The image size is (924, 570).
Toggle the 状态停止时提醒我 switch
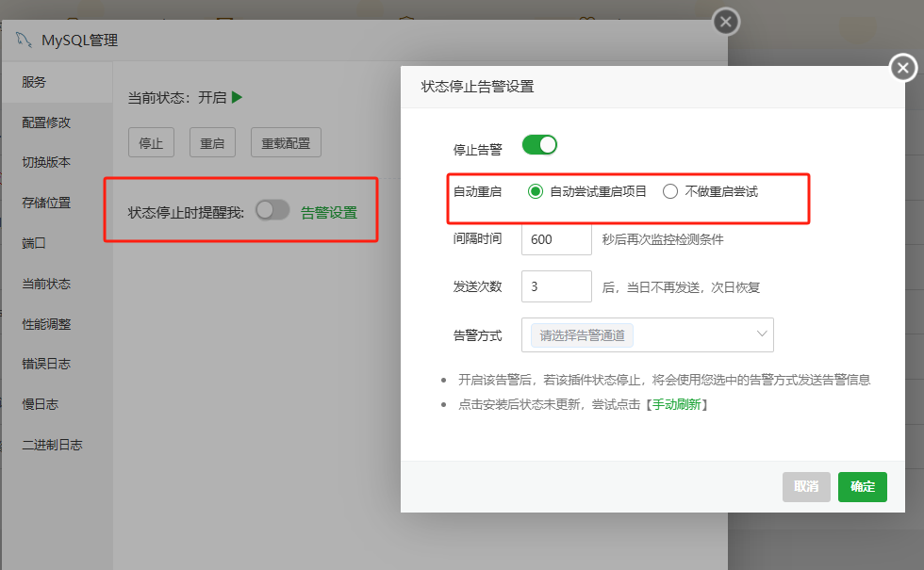tap(272, 209)
